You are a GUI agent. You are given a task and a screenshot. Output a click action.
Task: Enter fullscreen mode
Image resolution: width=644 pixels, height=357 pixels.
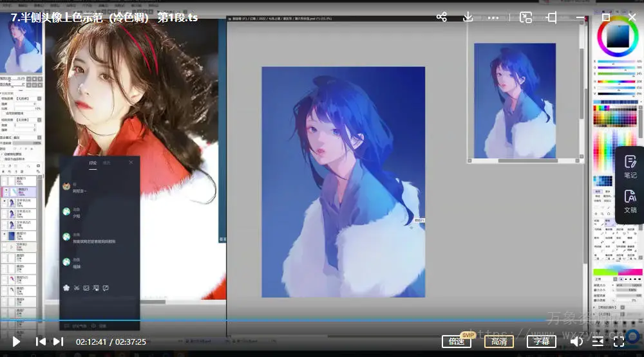point(619,342)
